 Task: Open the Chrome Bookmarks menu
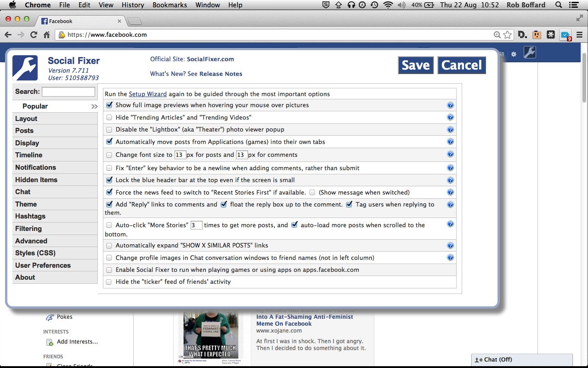pyautogui.click(x=170, y=5)
